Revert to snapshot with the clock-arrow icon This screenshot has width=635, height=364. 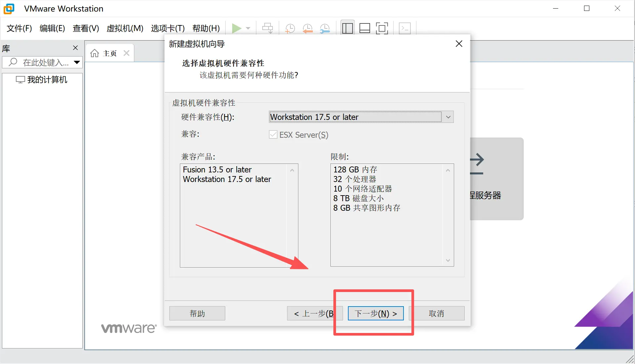[x=308, y=28]
